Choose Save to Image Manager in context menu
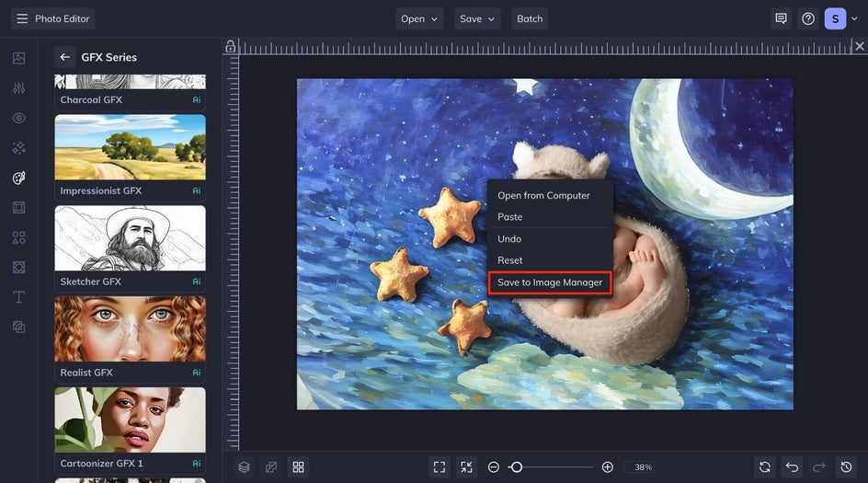 [x=550, y=282]
